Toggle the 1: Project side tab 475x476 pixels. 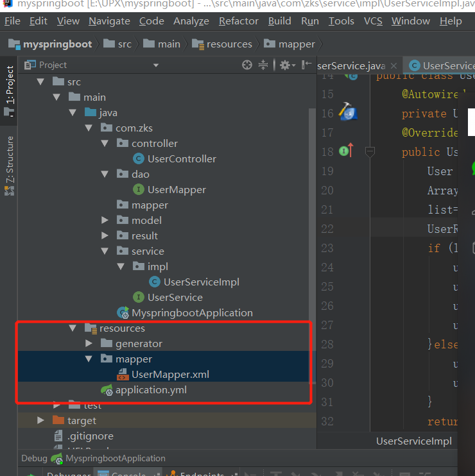[9, 90]
